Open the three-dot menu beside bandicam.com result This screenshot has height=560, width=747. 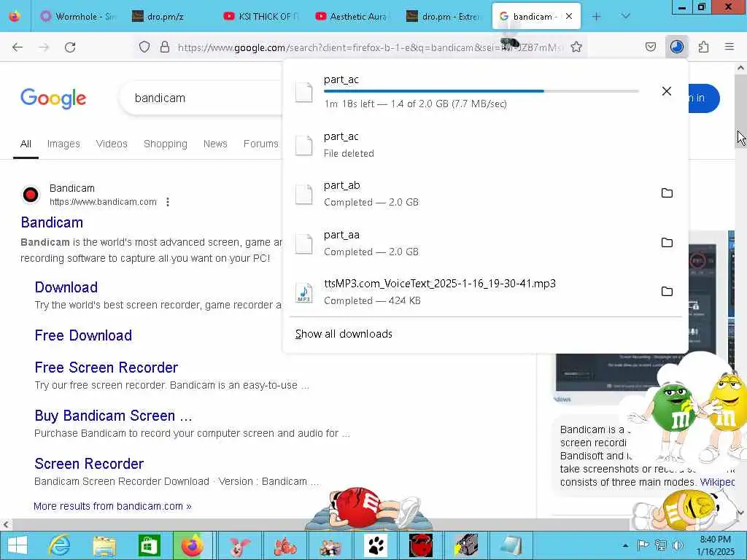pos(168,202)
